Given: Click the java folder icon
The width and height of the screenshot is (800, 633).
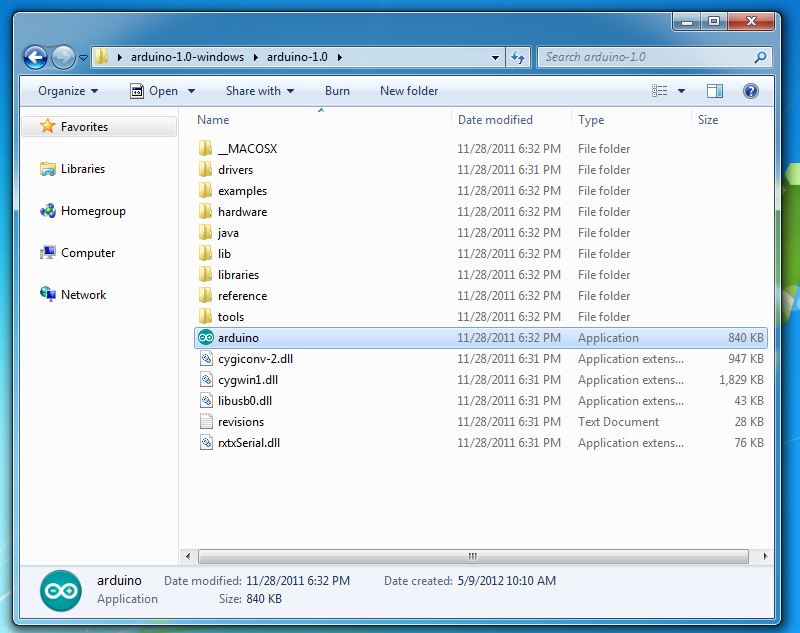Looking at the screenshot, I should tap(205, 233).
